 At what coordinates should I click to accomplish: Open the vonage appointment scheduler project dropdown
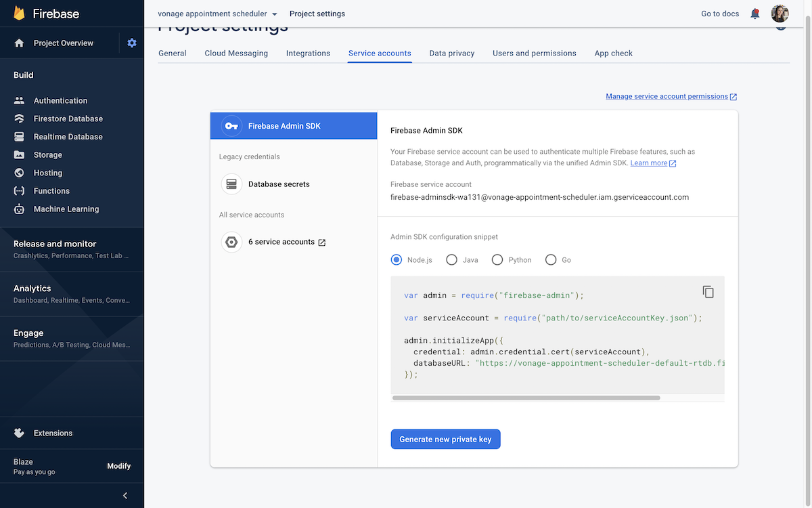217,14
